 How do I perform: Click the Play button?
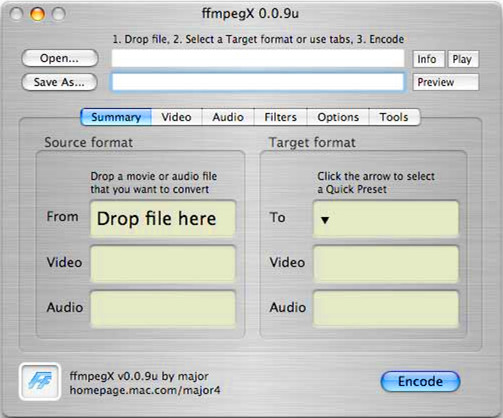(x=463, y=59)
